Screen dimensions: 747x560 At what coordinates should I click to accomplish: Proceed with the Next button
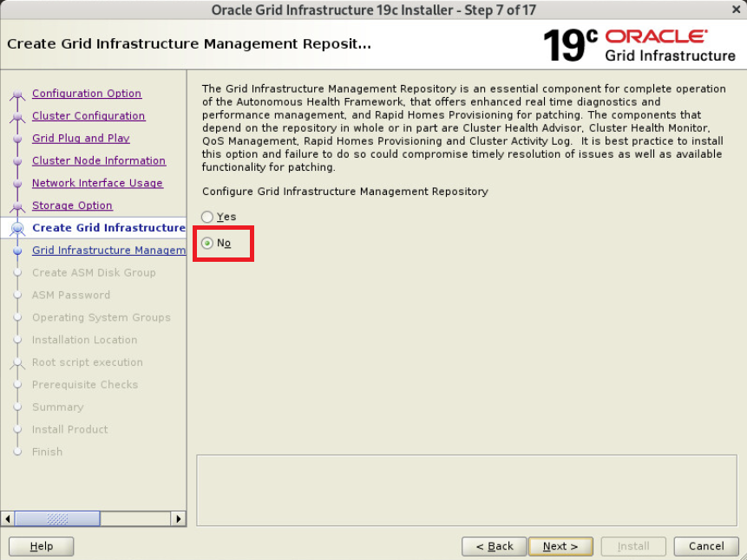(560, 546)
